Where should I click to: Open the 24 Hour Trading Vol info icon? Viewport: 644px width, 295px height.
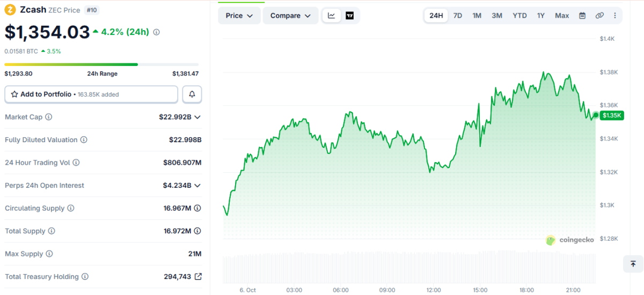(76, 163)
